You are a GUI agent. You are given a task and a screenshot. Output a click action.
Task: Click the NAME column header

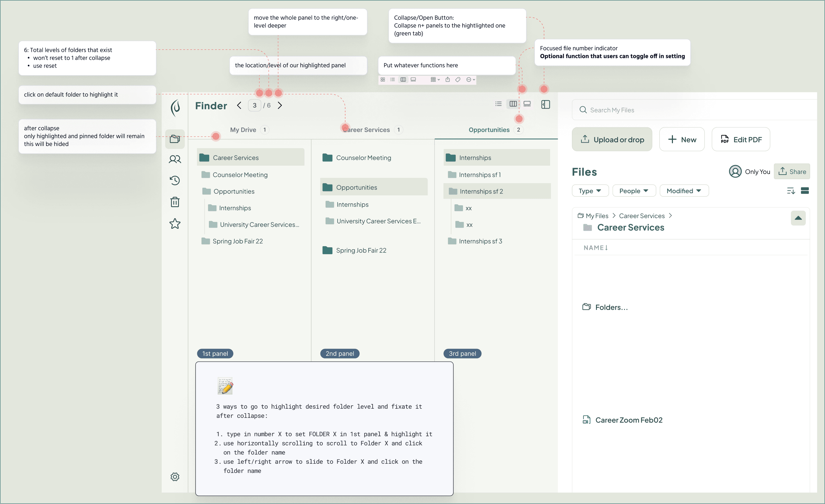pyautogui.click(x=596, y=248)
